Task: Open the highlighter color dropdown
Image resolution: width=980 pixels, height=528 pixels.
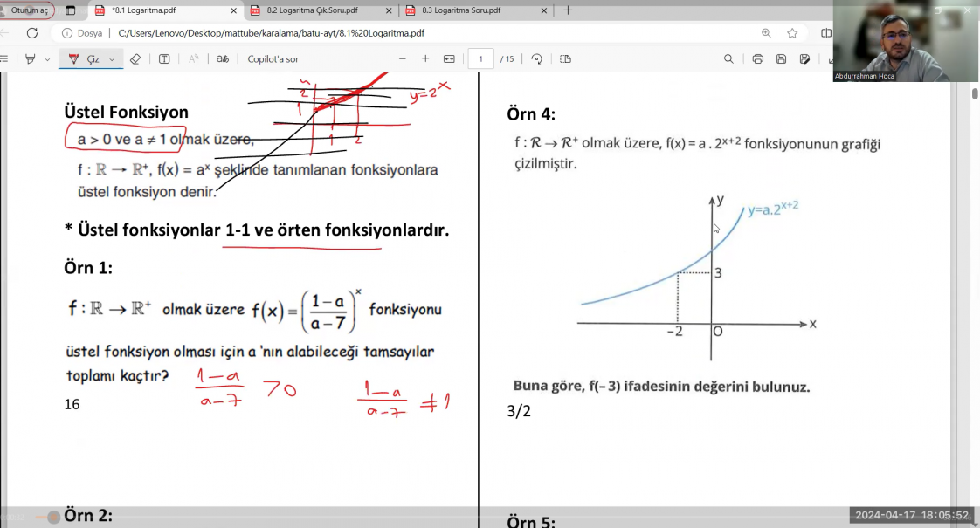Action: pyautogui.click(x=46, y=58)
